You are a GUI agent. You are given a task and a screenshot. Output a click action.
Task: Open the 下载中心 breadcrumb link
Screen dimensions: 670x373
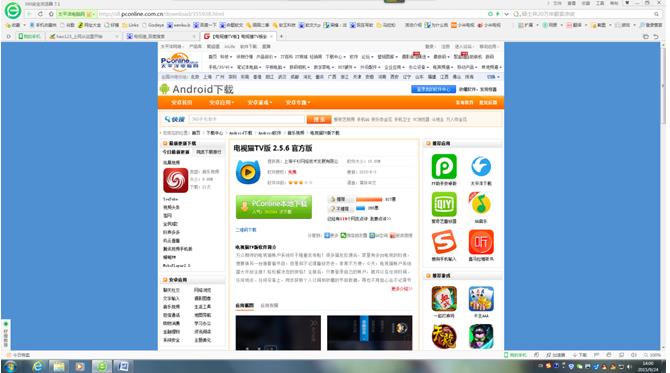215,133
